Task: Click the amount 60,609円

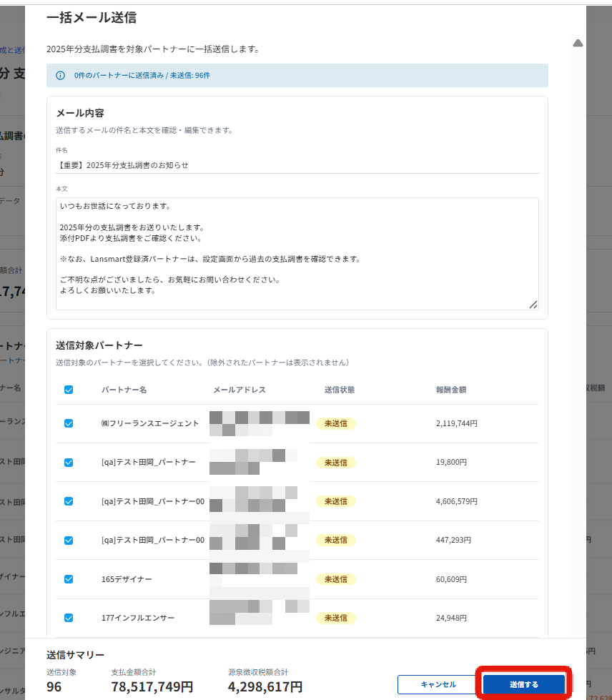Action: 451,579
